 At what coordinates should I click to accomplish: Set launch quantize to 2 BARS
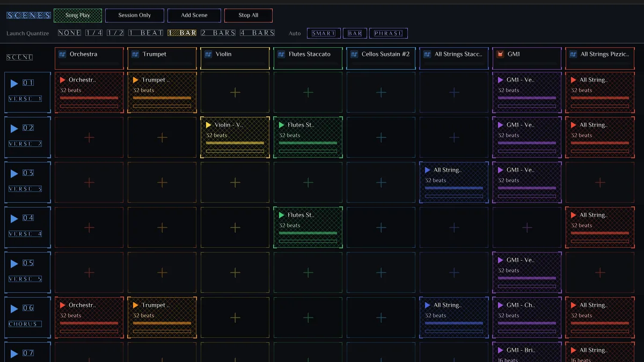click(218, 33)
